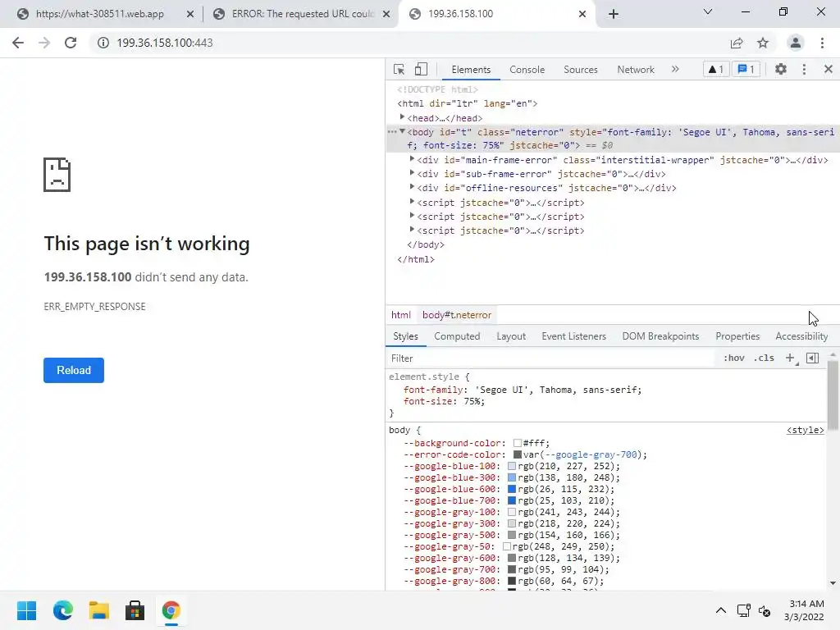840x630 pixels.
Task: Open --google-blue-600 color swatch
Action: point(512,489)
